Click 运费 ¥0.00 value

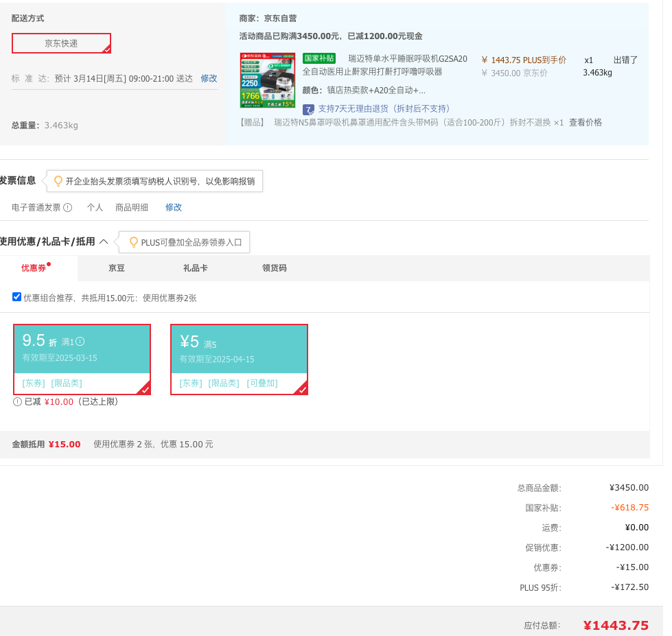coord(636,528)
